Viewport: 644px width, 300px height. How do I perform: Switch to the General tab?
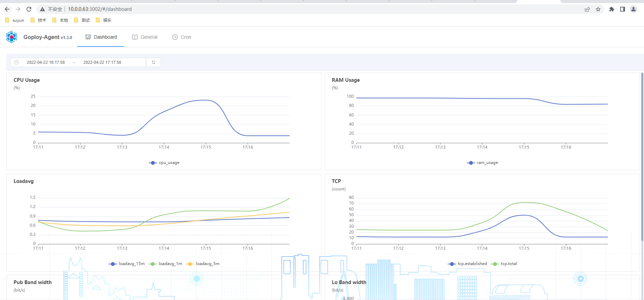click(145, 37)
